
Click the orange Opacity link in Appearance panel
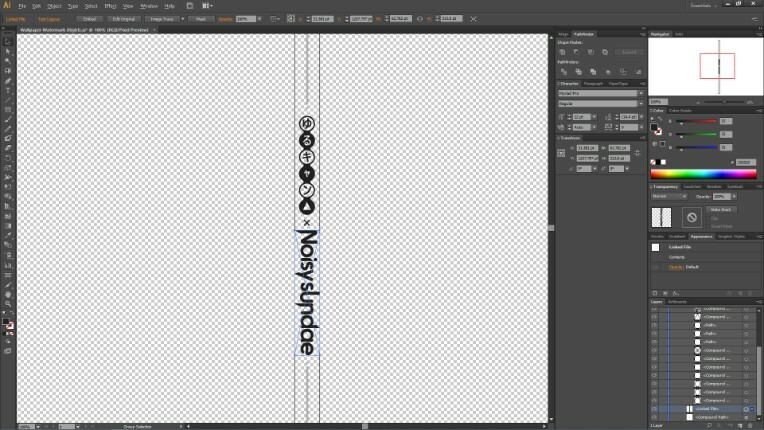[x=676, y=267]
